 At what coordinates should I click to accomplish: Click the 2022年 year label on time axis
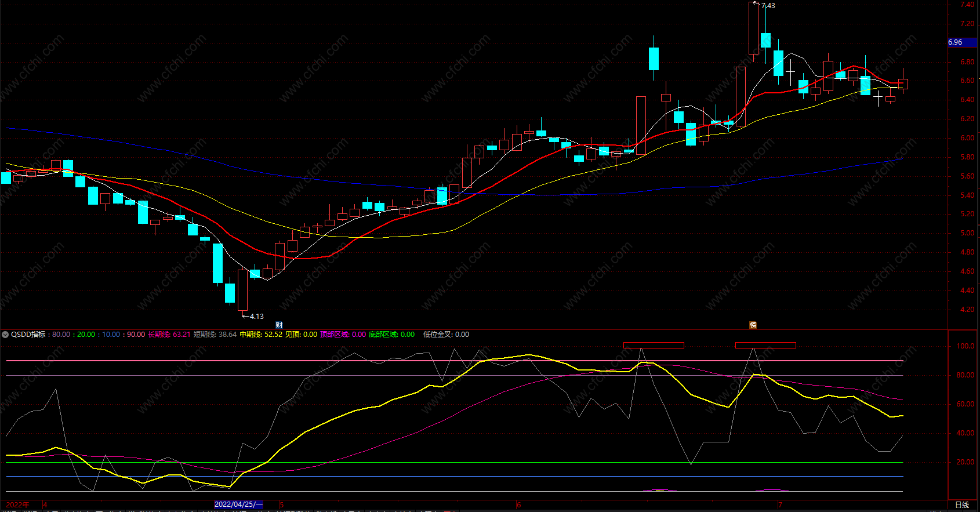[x=17, y=505]
